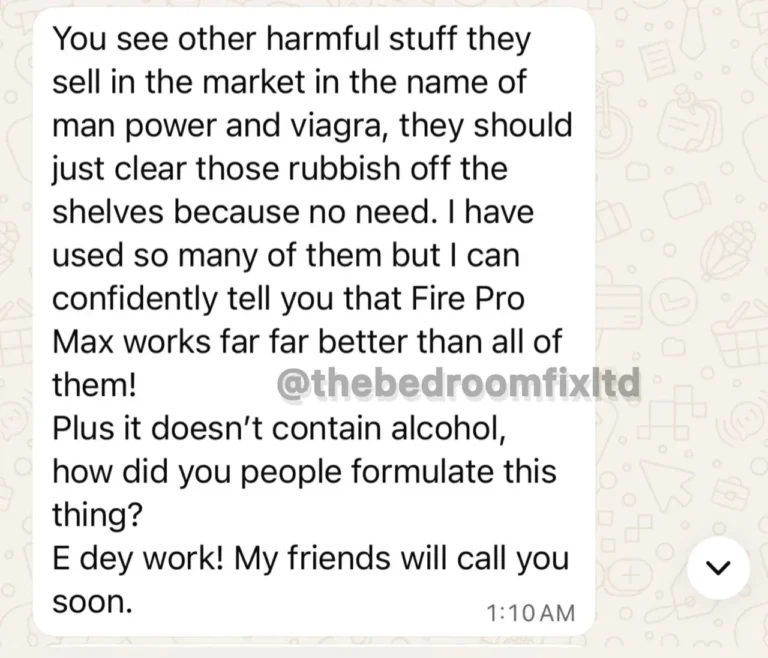Select the words 'Fire Pro' in message
The image size is (768, 658).
point(468,299)
